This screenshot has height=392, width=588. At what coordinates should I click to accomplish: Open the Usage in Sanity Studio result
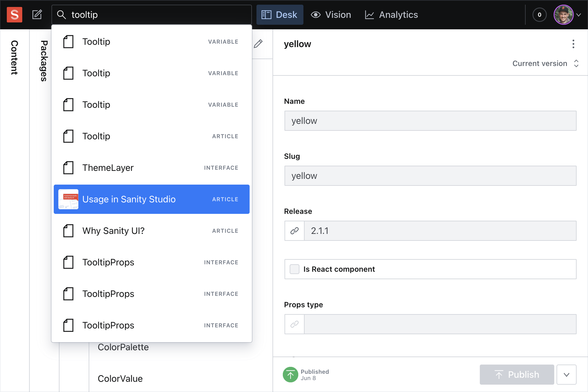(x=151, y=199)
